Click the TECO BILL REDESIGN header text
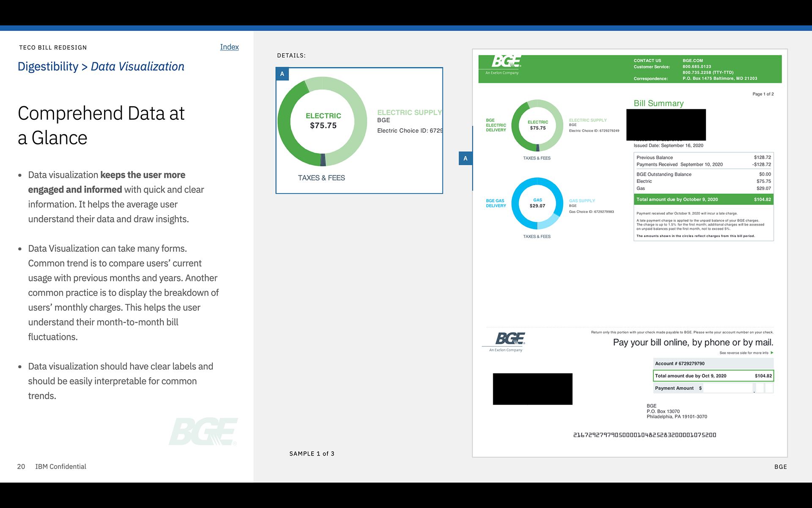This screenshot has height=508, width=812. pos(53,47)
